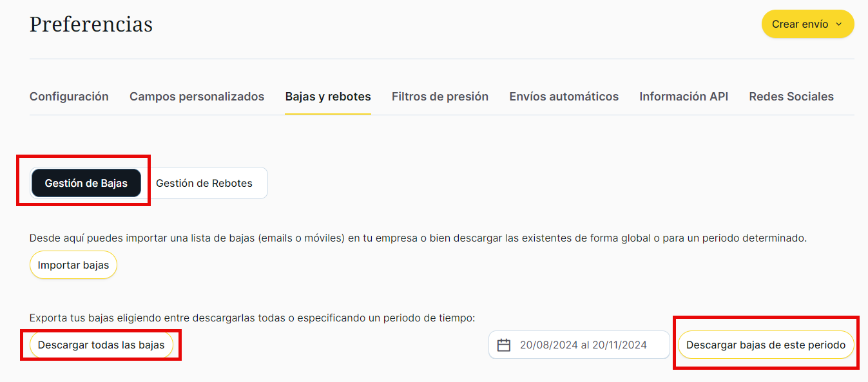The height and width of the screenshot is (382, 868).
Task: Click Descargar todas las bajas
Action: pyautogui.click(x=101, y=345)
